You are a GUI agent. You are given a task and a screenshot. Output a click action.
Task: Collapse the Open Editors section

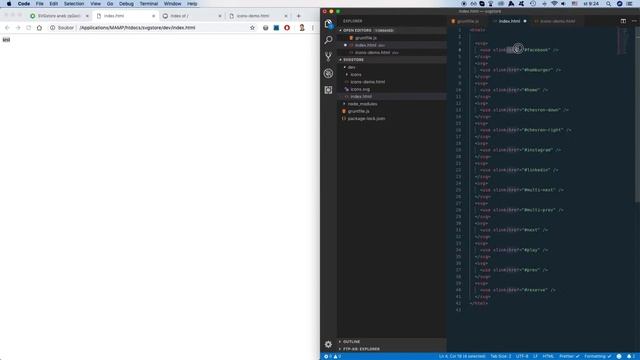tap(392, 30)
